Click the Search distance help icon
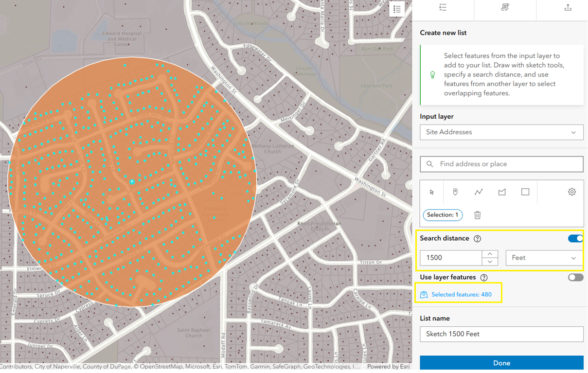This screenshot has width=588, height=373. (478, 239)
